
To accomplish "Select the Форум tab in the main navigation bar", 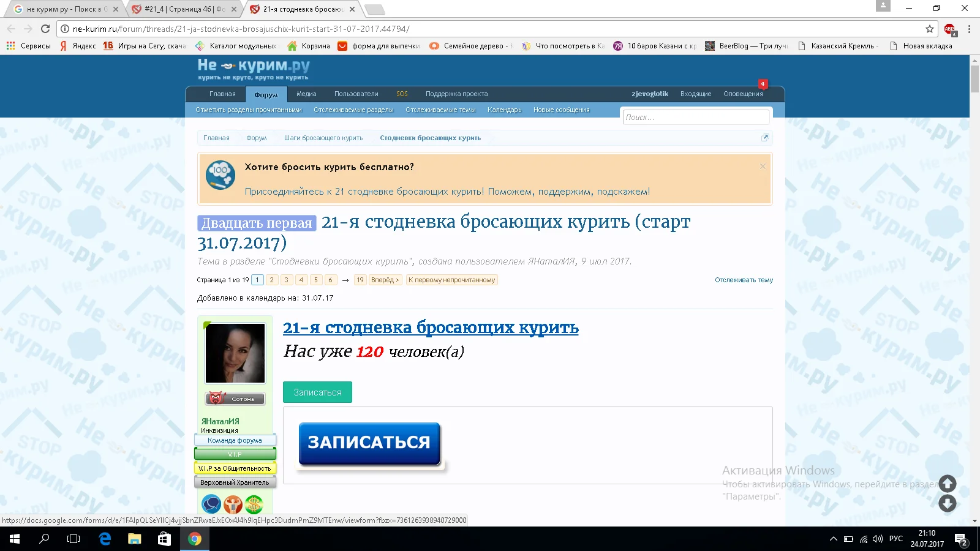I will (x=266, y=94).
